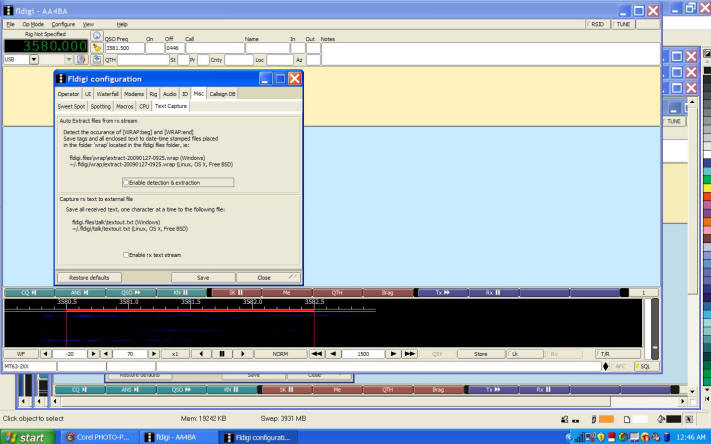Image resolution: width=711 pixels, height=444 pixels.
Task: Toggle the SQL squelch button
Action: click(646, 366)
